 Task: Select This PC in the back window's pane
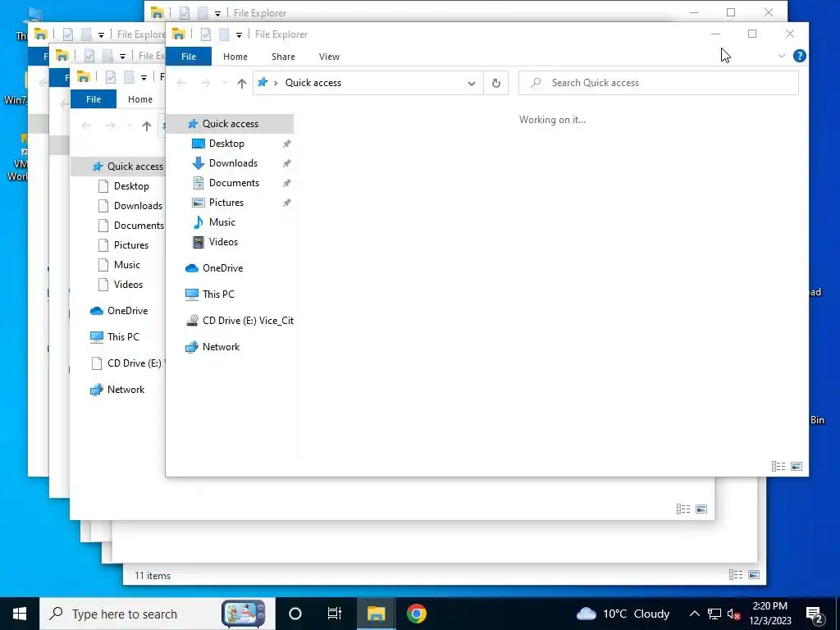(123, 337)
